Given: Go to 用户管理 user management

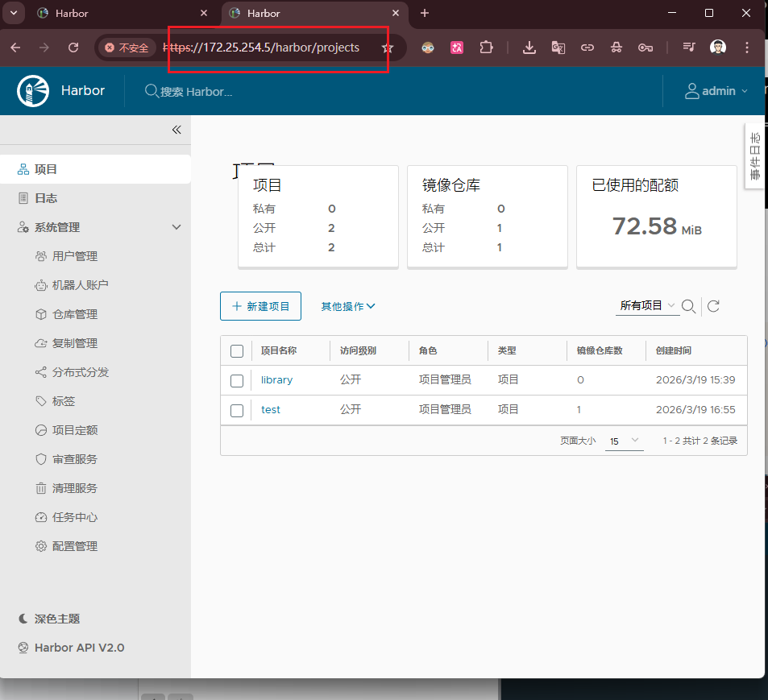Looking at the screenshot, I should 74,256.
